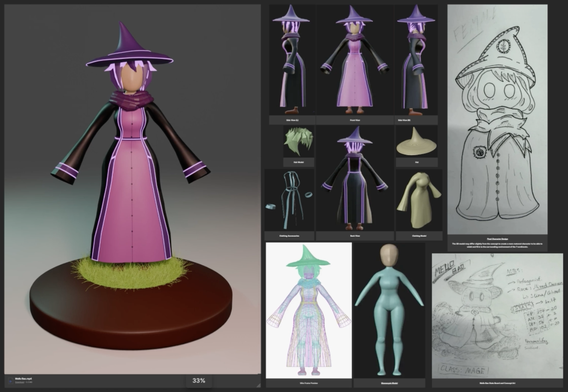568x392 pixels.
Task: Open the green Hair Model thumbnail
Action: (x=299, y=141)
